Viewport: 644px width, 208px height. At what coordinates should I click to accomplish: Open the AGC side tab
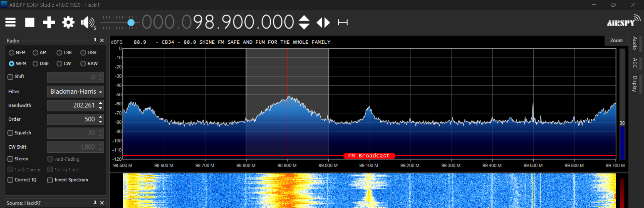tap(635, 63)
